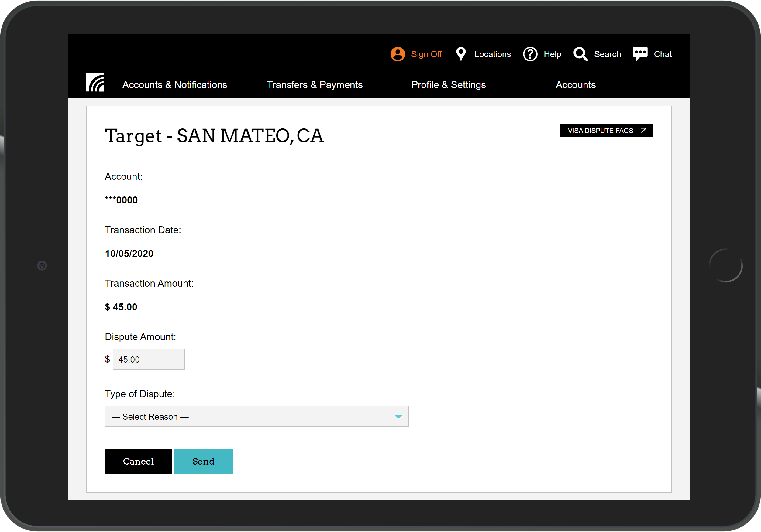761x532 pixels.
Task: Open the Help link text
Action: [x=552, y=54]
